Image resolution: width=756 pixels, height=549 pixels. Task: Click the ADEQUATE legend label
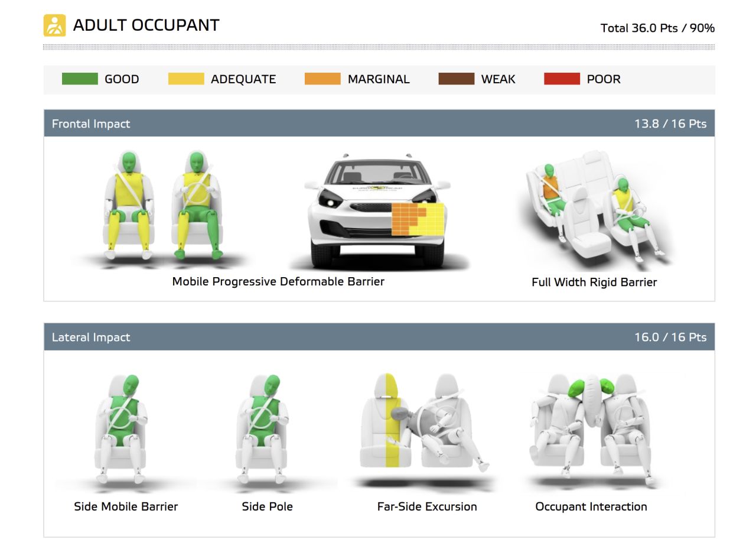pos(243,79)
